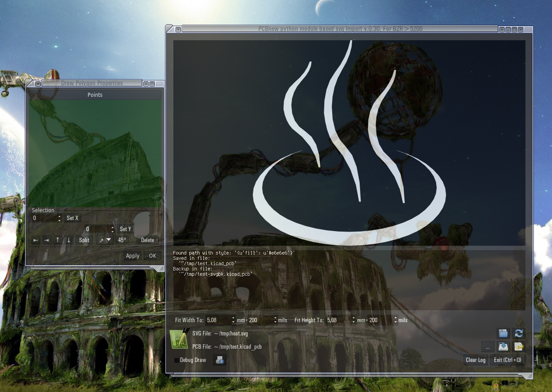Viewport: 552px width, 392px height.
Task: Click the Fit Width To mm input field
Action: click(x=218, y=320)
